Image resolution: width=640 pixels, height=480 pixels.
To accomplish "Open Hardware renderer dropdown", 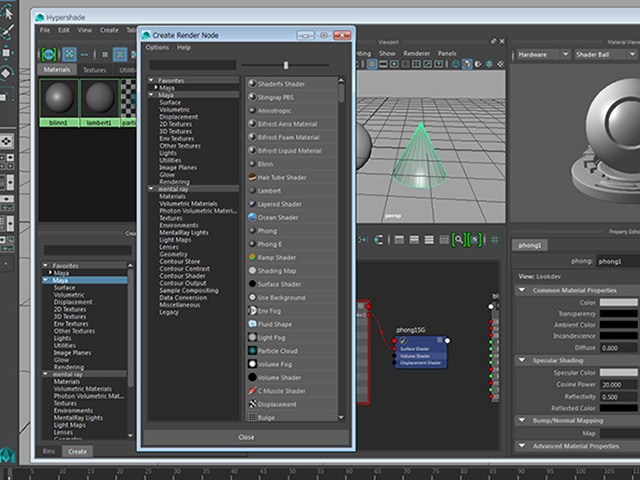I will 543,54.
